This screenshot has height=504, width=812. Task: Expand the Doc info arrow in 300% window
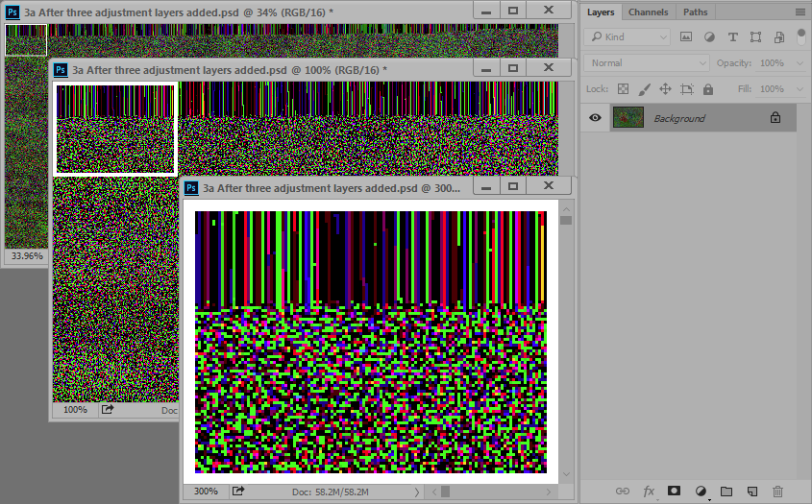[x=417, y=492]
